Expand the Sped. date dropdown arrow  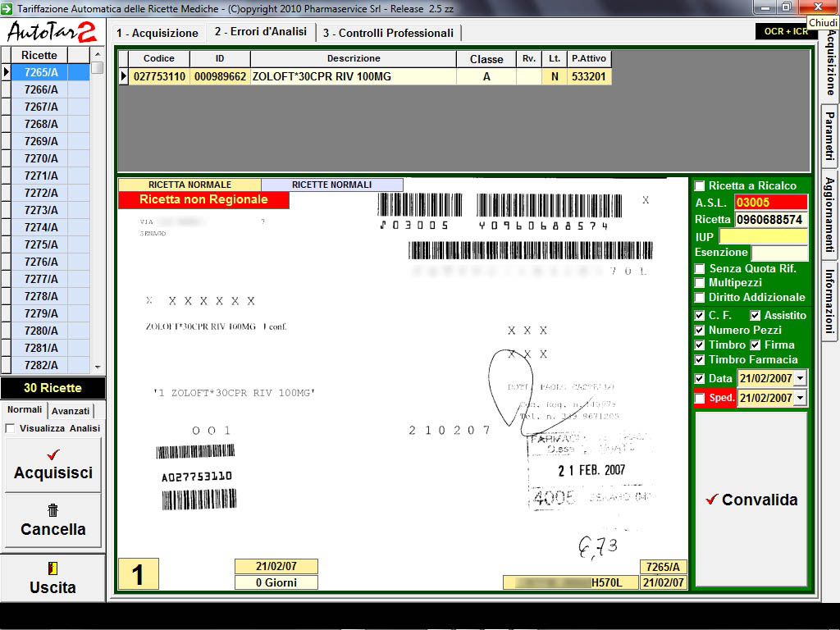(800, 398)
